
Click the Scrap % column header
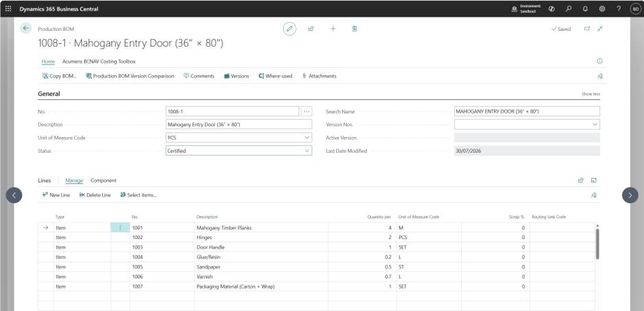517,217
